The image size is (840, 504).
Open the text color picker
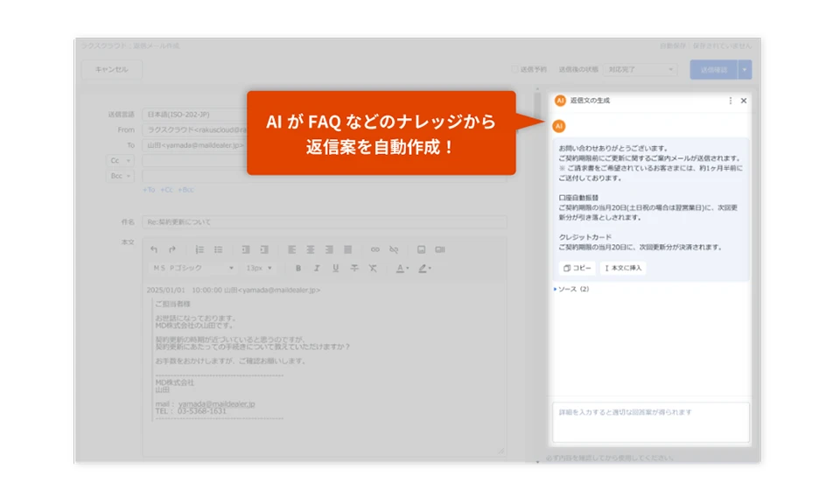[x=399, y=268]
